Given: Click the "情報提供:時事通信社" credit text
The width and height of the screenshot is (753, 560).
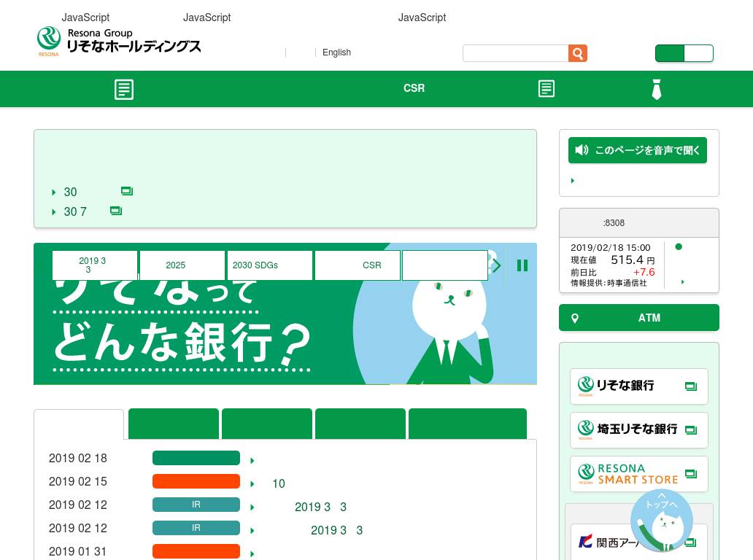Looking at the screenshot, I should (609, 283).
